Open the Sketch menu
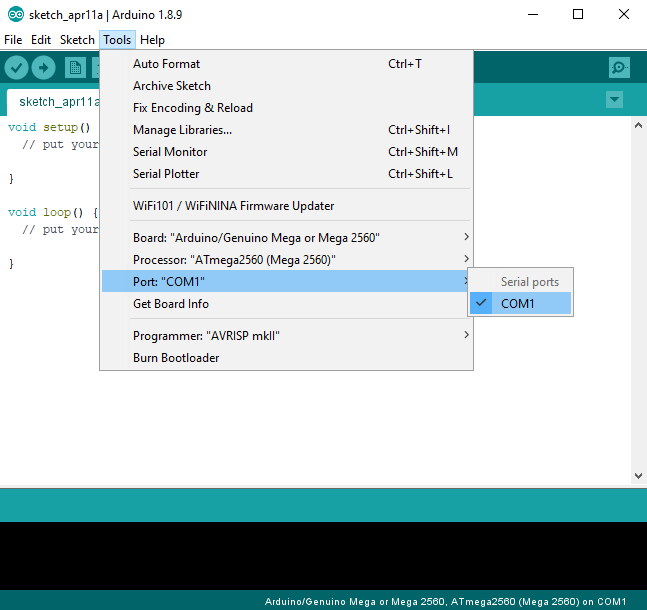The image size is (647, 610). tap(77, 40)
